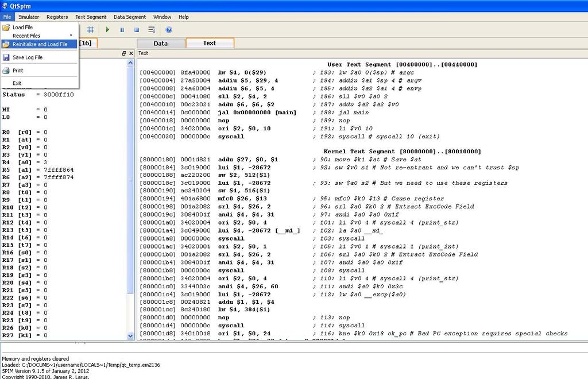Click the HI register row
The image size is (588, 379).
click(x=25, y=110)
